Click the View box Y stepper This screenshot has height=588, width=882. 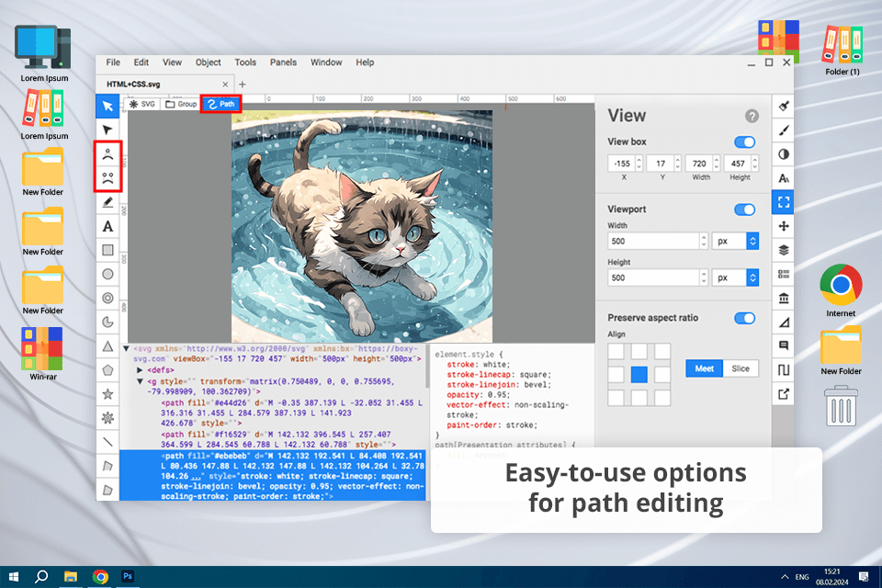[x=677, y=164]
